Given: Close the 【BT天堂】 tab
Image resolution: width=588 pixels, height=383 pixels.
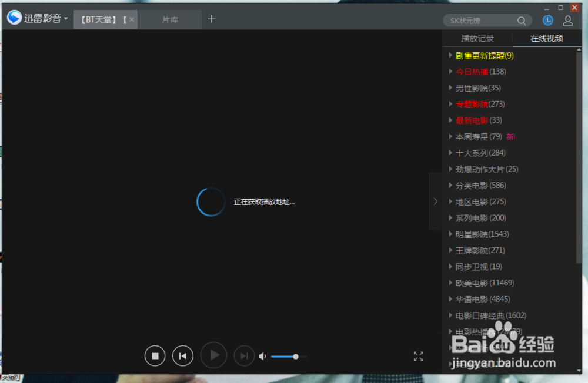Looking at the screenshot, I should click(132, 19).
